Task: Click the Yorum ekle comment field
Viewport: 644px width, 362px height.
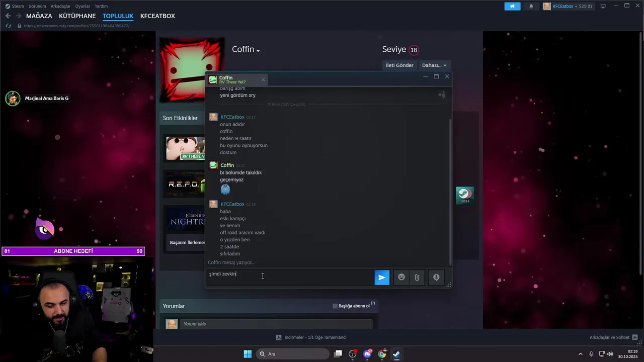Action: click(x=276, y=324)
